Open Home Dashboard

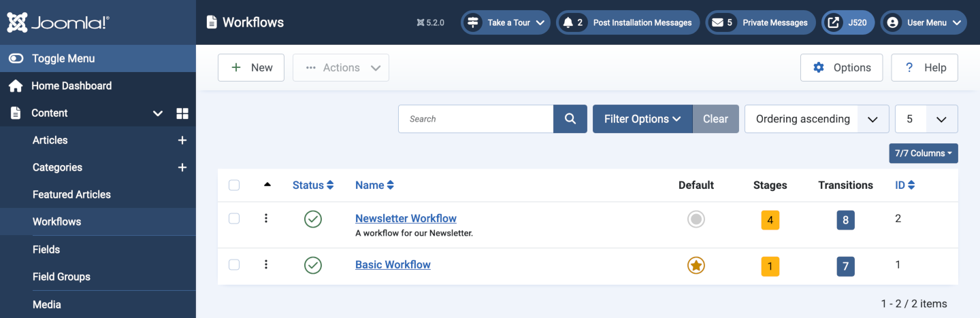coord(71,86)
